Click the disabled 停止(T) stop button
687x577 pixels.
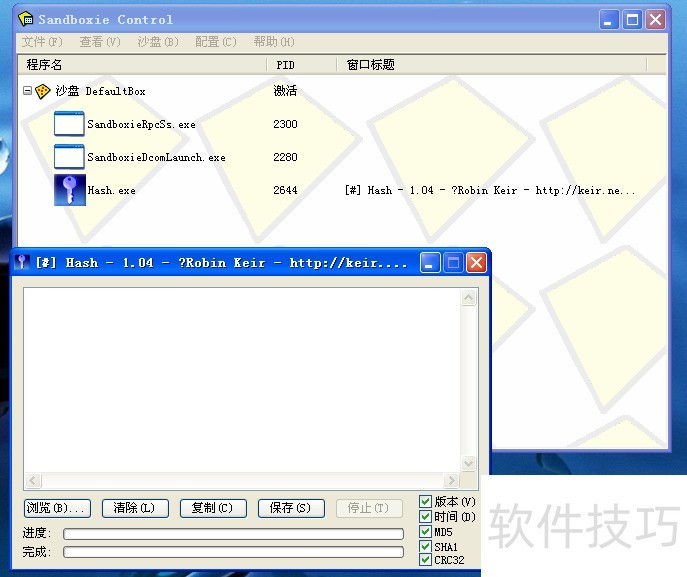[369, 508]
